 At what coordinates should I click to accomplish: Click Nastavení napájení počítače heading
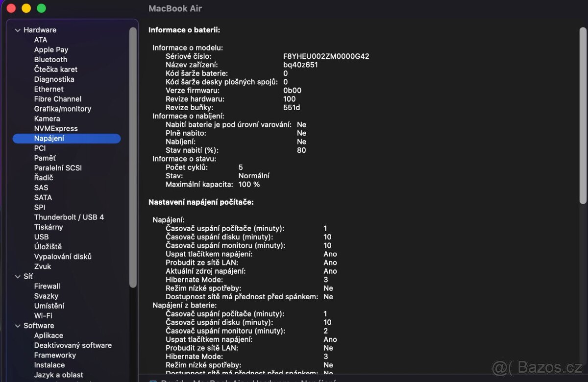click(201, 202)
